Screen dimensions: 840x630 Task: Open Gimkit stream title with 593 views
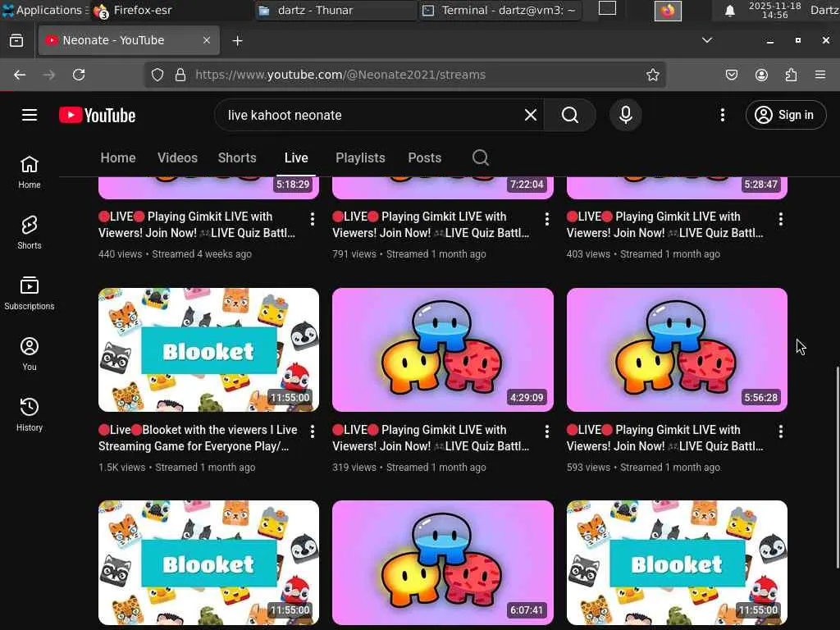point(664,438)
